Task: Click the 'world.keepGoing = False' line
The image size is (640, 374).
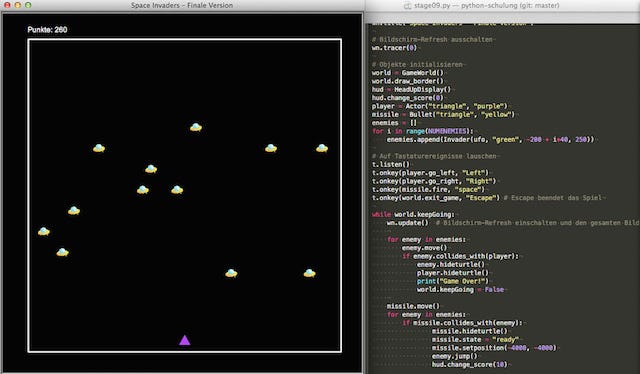Action: coord(460,289)
